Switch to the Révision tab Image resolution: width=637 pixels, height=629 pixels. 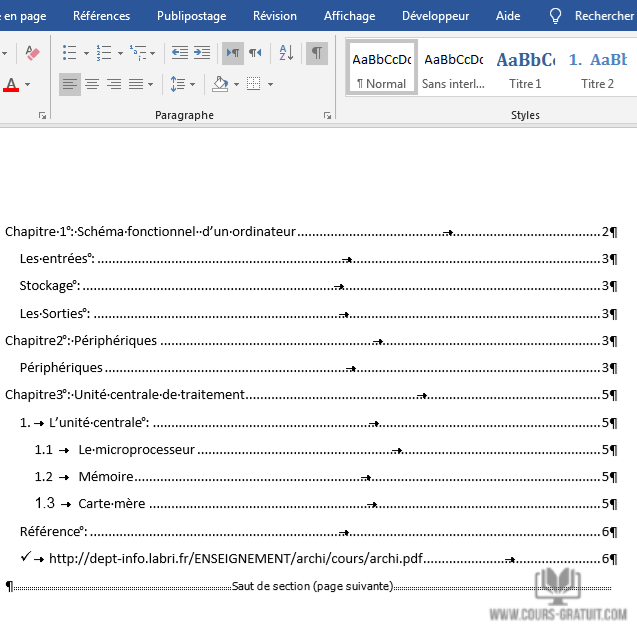pos(274,16)
